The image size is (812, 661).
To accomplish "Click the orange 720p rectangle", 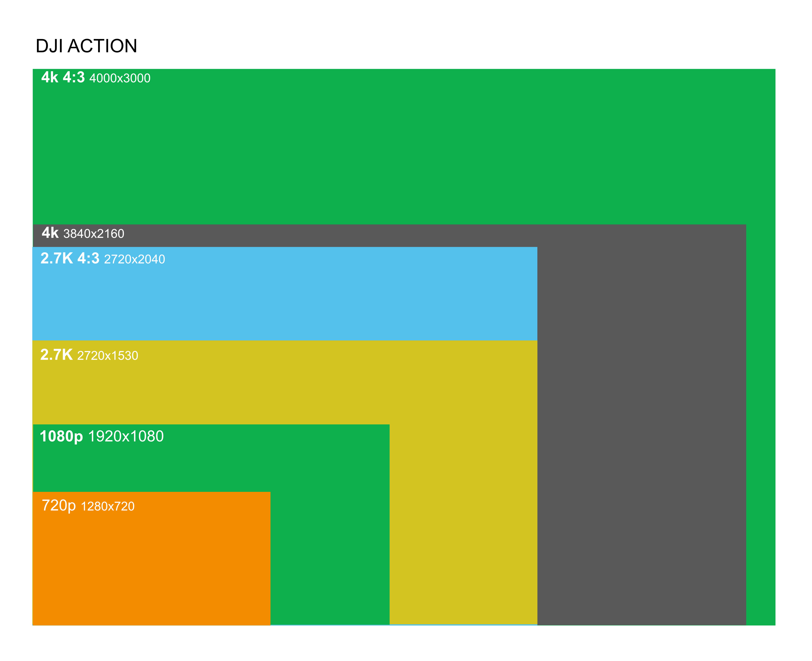I will (x=151, y=567).
